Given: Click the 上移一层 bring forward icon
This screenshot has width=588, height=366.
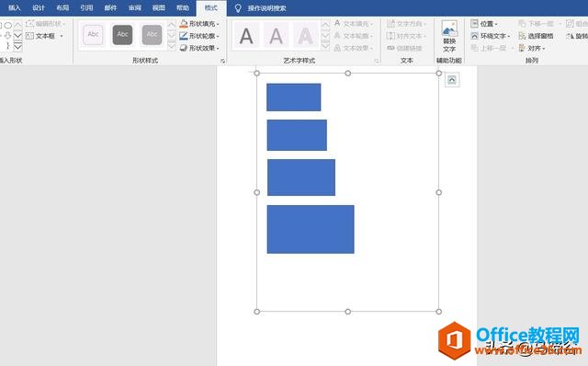Looking at the screenshot, I should pyautogui.click(x=474, y=48).
